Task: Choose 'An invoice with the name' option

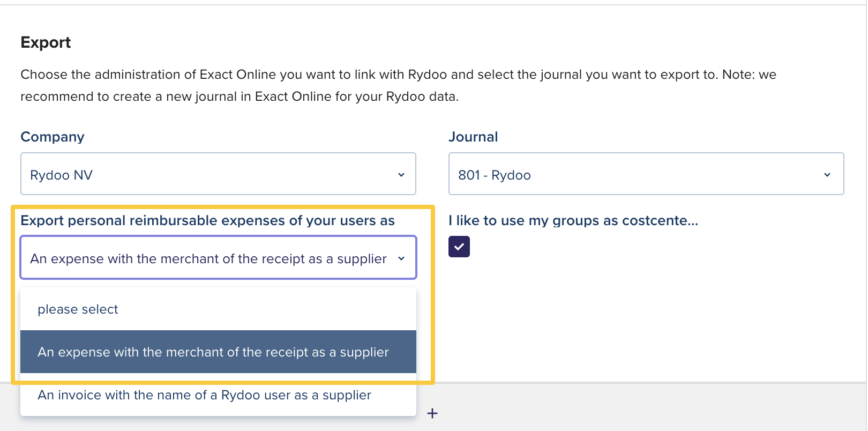Action: tap(204, 395)
